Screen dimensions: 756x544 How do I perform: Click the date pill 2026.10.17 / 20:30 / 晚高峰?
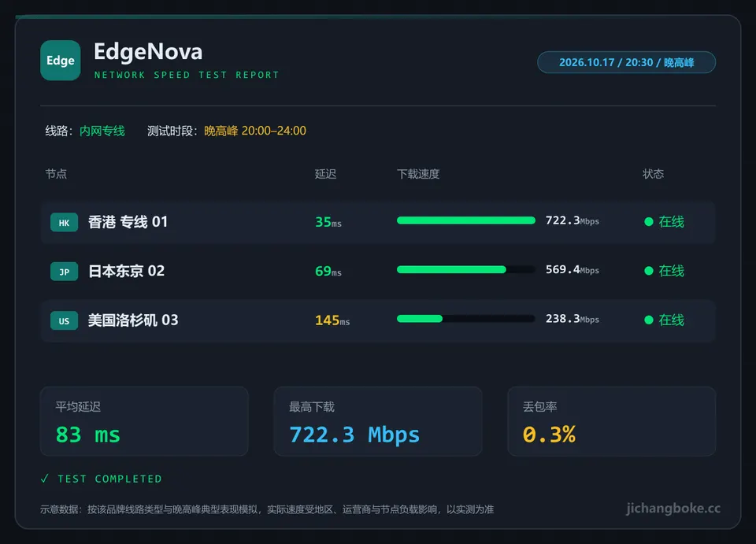[626, 62]
